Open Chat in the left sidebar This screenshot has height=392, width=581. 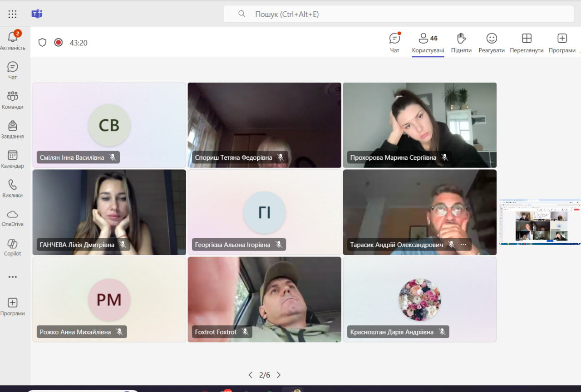[x=13, y=68]
